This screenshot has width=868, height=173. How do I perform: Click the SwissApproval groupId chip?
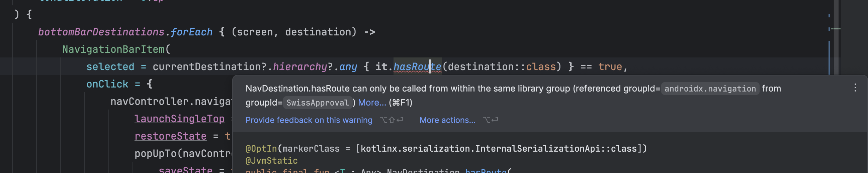(x=317, y=103)
